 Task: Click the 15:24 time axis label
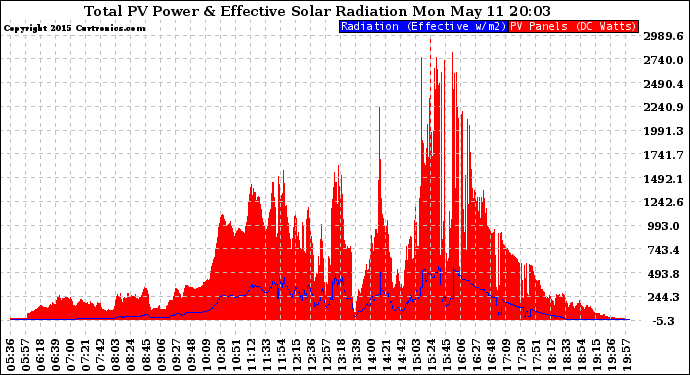coord(431,354)
